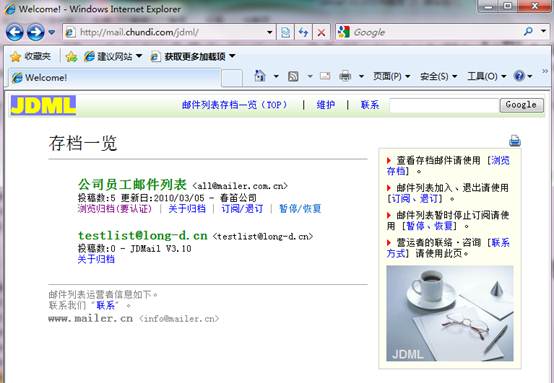The image size is (554, 383).
Task: Expand the address bar history dropdown
Action: 270,33
